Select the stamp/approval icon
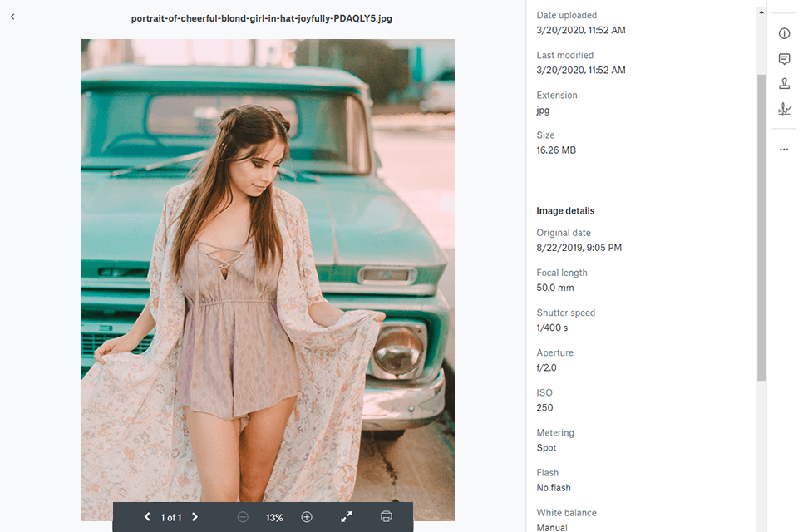This screenshot has height=532, width=798. pos(784,83)
